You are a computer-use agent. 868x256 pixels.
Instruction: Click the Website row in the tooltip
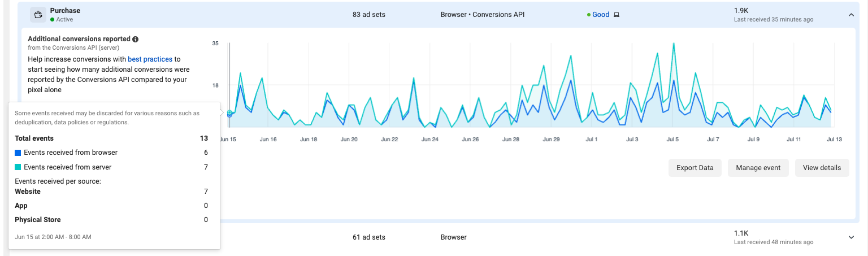28,192
